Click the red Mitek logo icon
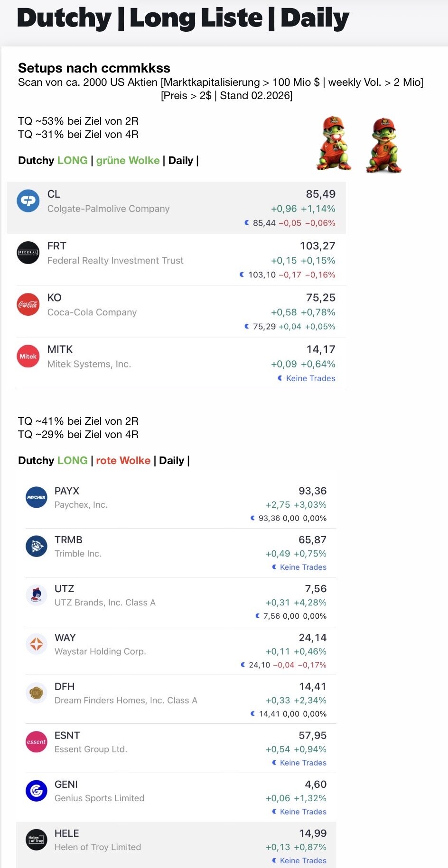 pyautogui.click(x=28, y=356)
